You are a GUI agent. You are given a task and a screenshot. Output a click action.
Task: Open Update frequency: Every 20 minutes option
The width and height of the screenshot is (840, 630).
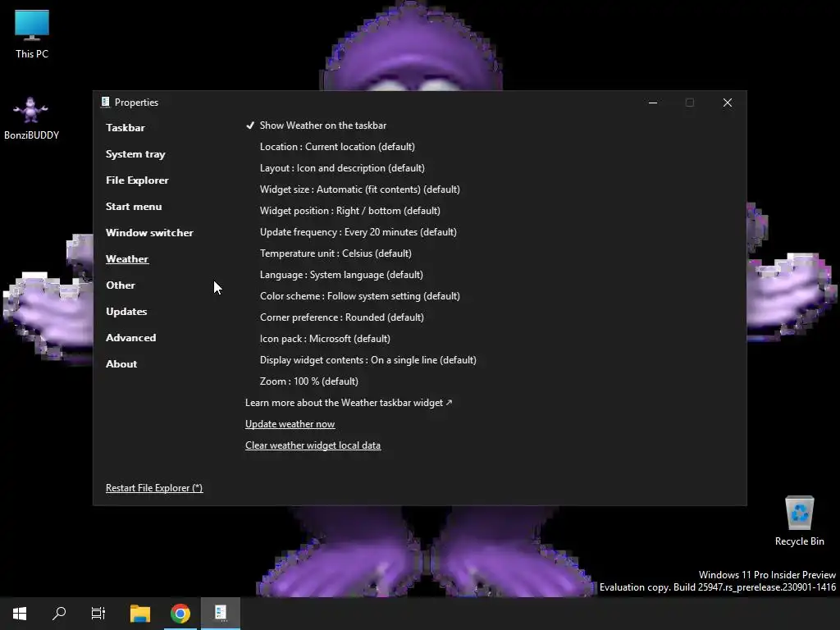358,232
